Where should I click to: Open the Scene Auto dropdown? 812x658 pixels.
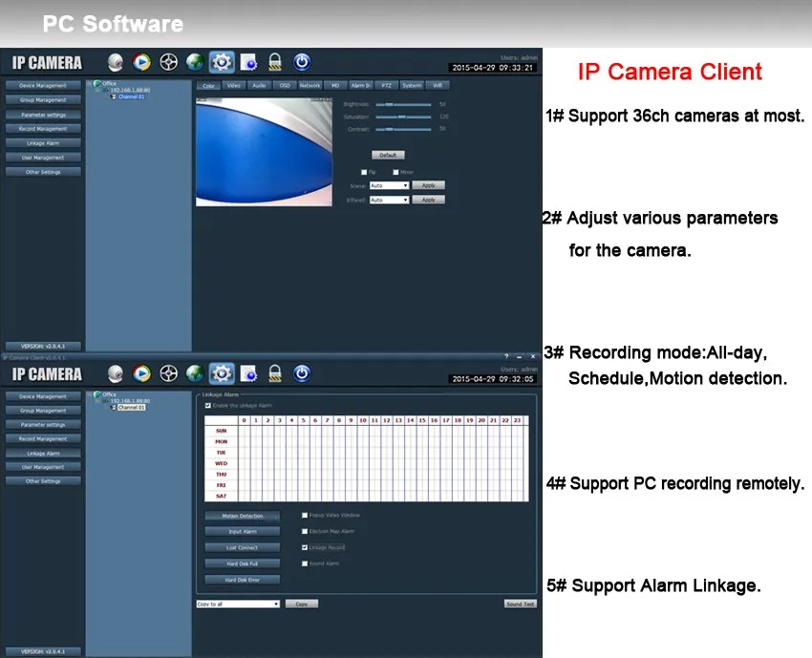(x=390, y=185)
